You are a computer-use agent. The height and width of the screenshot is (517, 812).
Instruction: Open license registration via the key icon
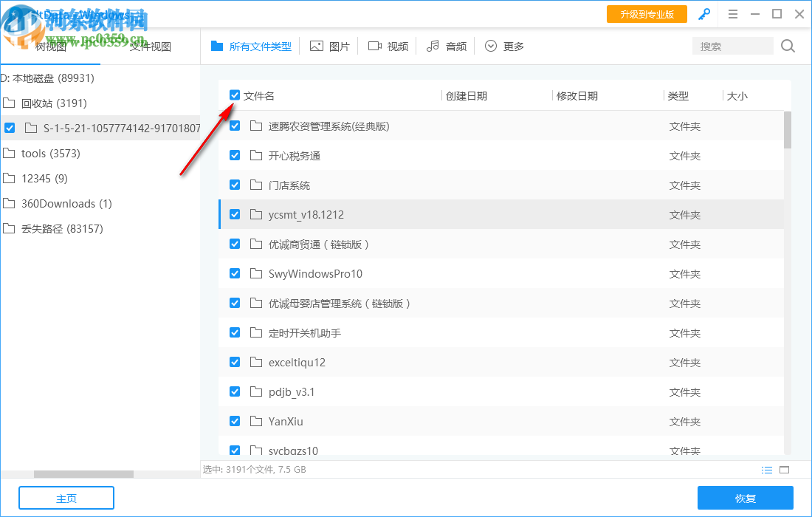pyautogui.click(x=703, y=13)
